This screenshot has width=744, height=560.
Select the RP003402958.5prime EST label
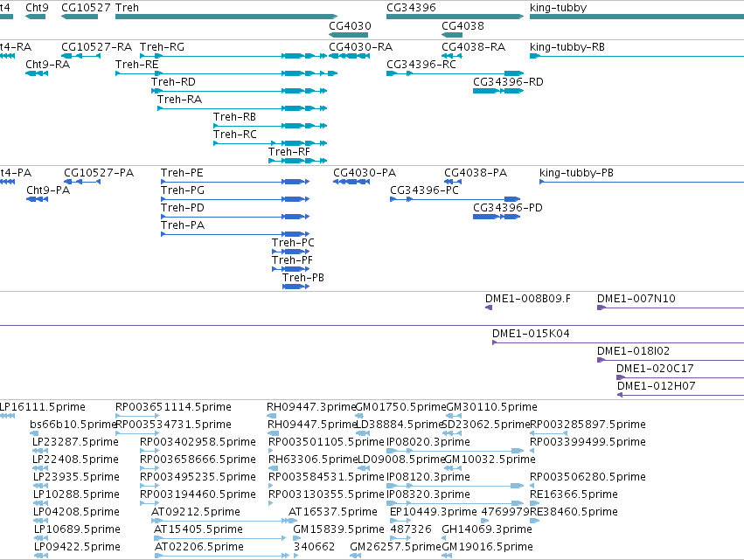point(198,442)
